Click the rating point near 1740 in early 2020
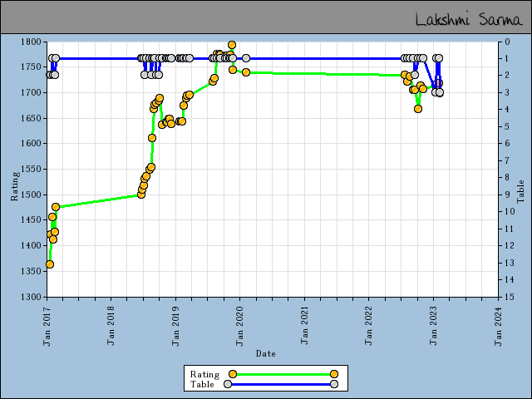This screenshot has width=532, height=399. (246, 72)
